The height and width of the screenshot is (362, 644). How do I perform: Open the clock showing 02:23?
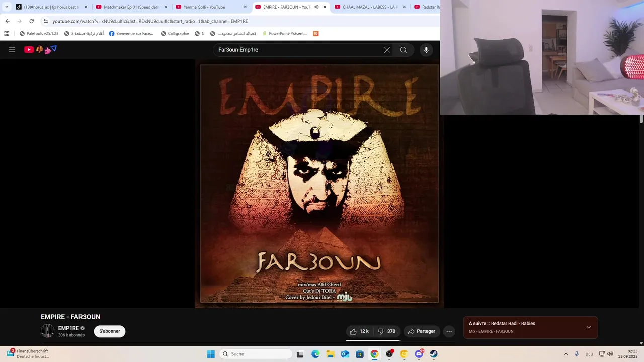628,354
